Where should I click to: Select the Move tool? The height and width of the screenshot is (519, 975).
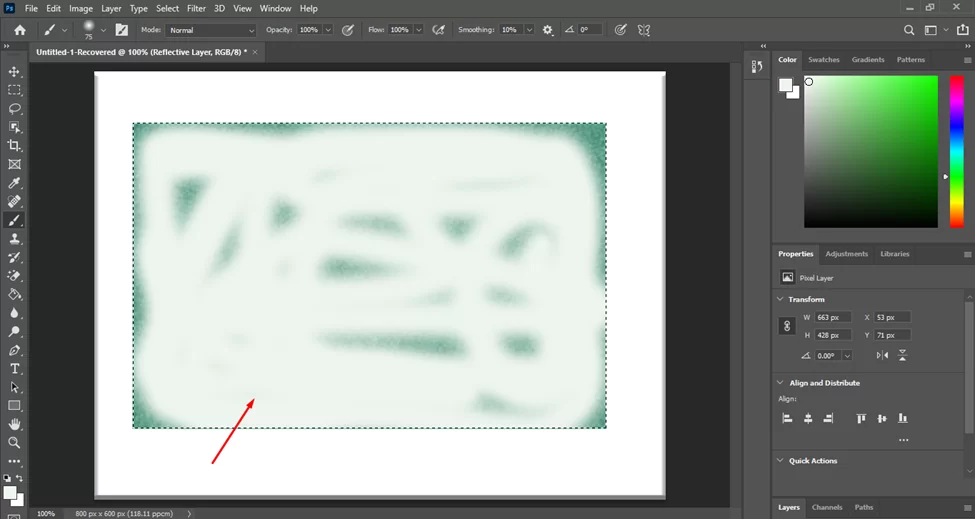pyautogui.click(x=14, y=71)
